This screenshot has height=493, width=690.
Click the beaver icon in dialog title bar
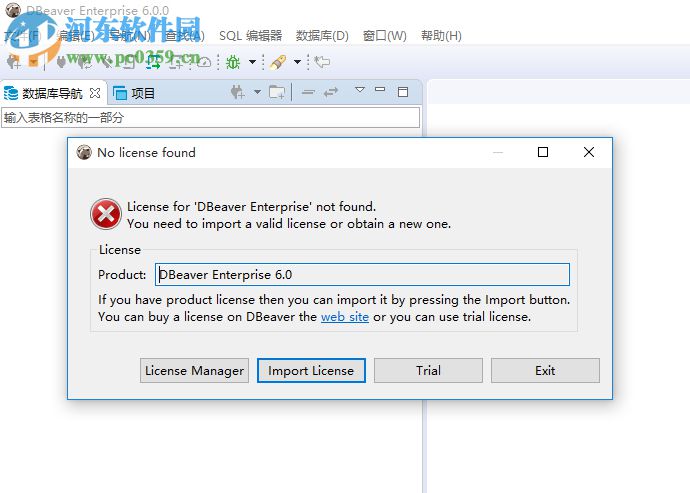click(84, 152)
